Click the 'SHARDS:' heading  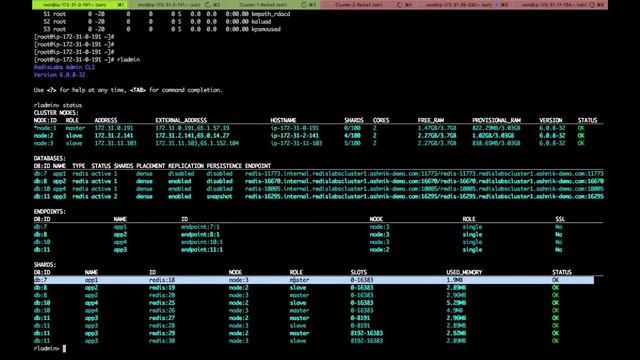[45, 265]
